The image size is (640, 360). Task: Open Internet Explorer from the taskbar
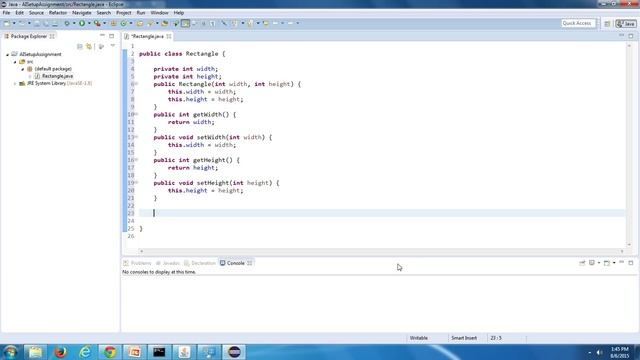85,352
